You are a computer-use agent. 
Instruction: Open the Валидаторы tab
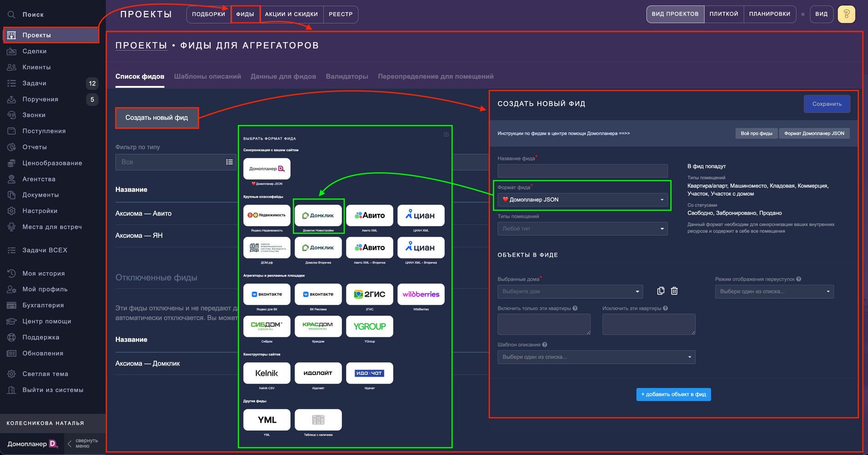(x=347, y=76)
